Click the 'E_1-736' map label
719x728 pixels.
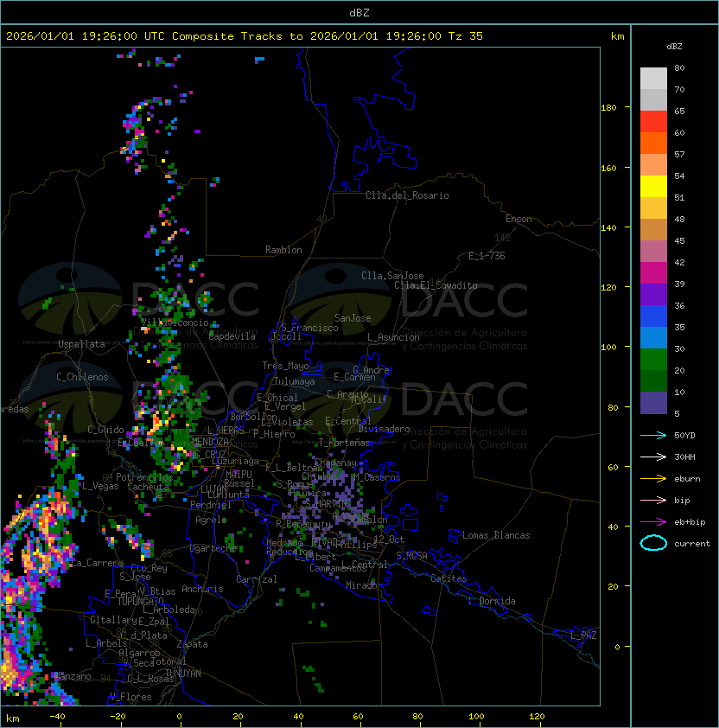[x=487, y=256]
